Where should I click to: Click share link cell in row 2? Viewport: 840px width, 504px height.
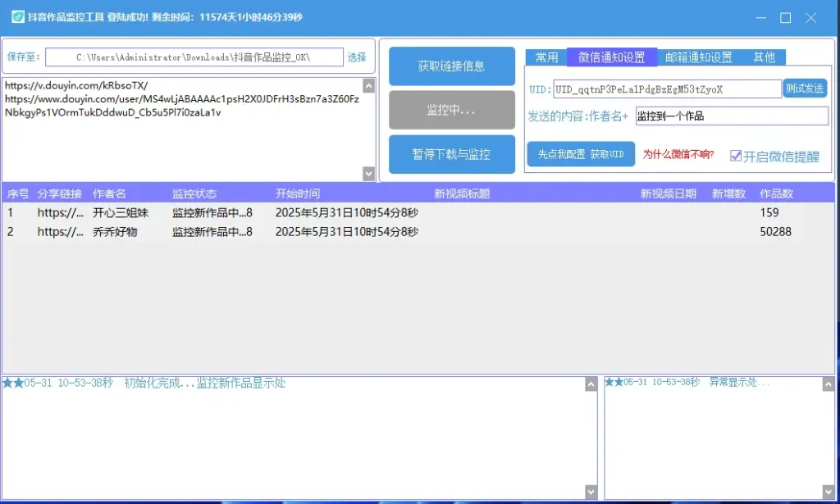click(x=60, y=232)
